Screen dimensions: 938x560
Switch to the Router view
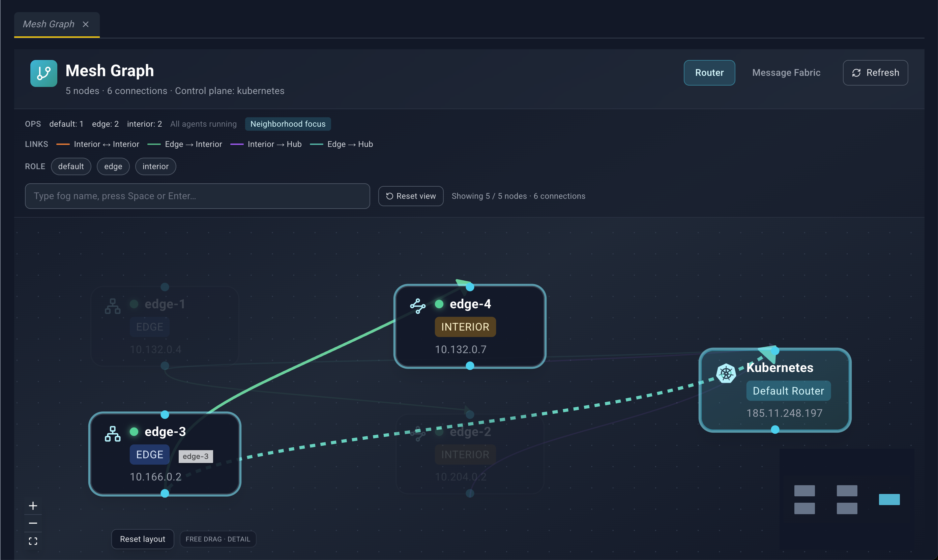[709, 73]
